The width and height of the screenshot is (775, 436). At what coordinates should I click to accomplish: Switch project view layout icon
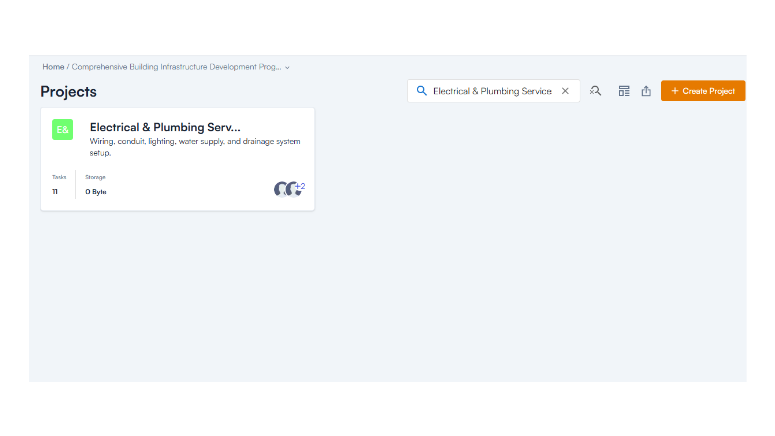click(624, 91)
